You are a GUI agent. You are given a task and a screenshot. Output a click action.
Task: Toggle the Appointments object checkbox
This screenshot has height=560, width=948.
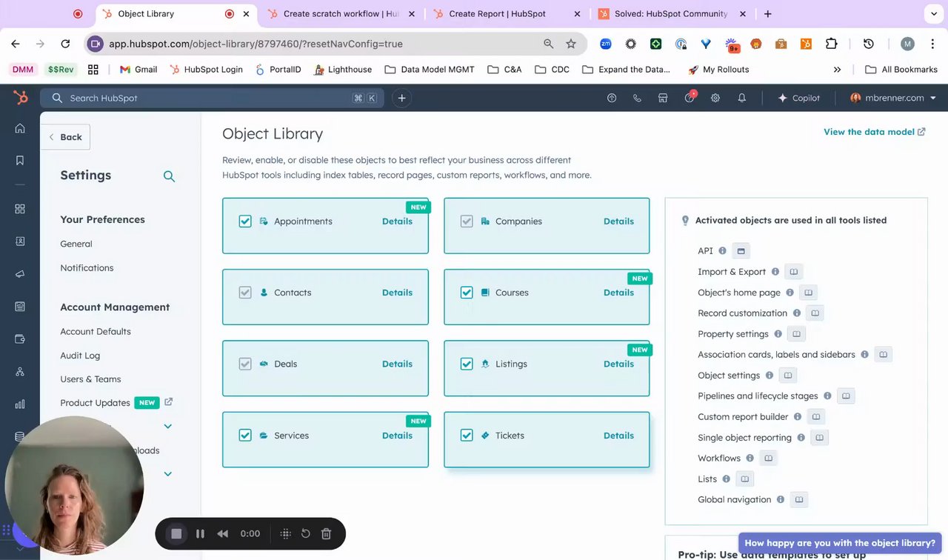click(x=245, y=221)
